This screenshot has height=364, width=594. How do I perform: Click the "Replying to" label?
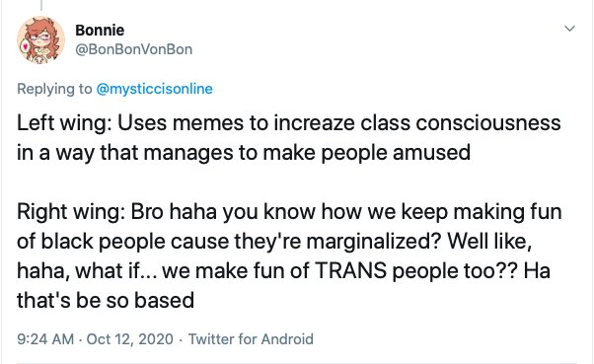(54, 89)
